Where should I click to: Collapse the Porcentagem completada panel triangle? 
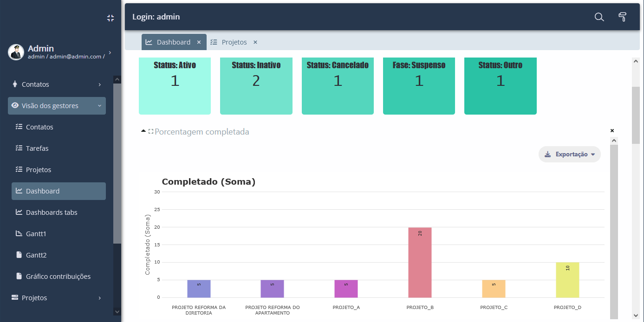click(x=143, y=131)
